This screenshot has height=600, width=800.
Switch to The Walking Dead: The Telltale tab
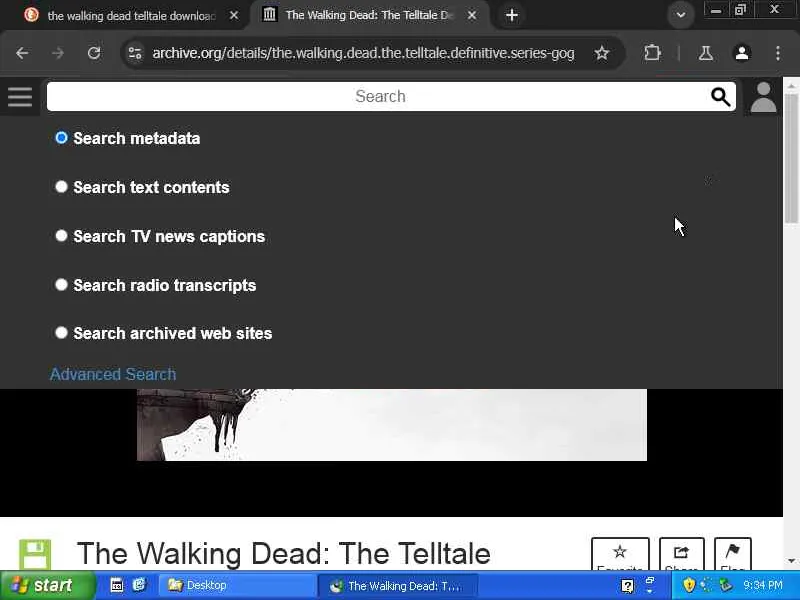tap(370, 15)
